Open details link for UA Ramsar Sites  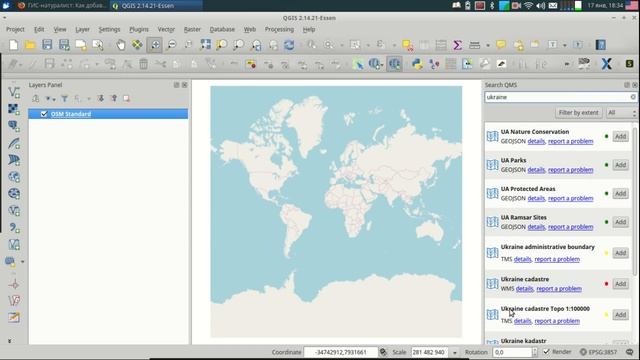(x=536, y=227)
